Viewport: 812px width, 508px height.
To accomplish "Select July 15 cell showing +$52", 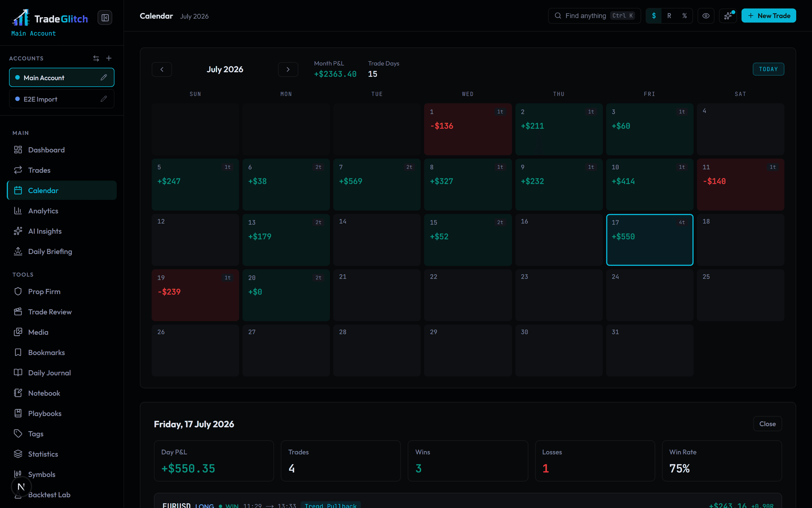I will coord(468,240).
